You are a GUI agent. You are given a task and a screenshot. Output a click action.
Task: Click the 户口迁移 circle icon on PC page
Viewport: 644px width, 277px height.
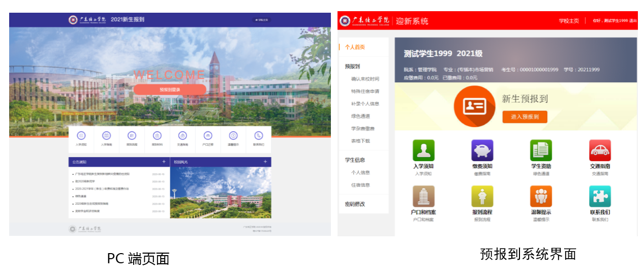208,136
